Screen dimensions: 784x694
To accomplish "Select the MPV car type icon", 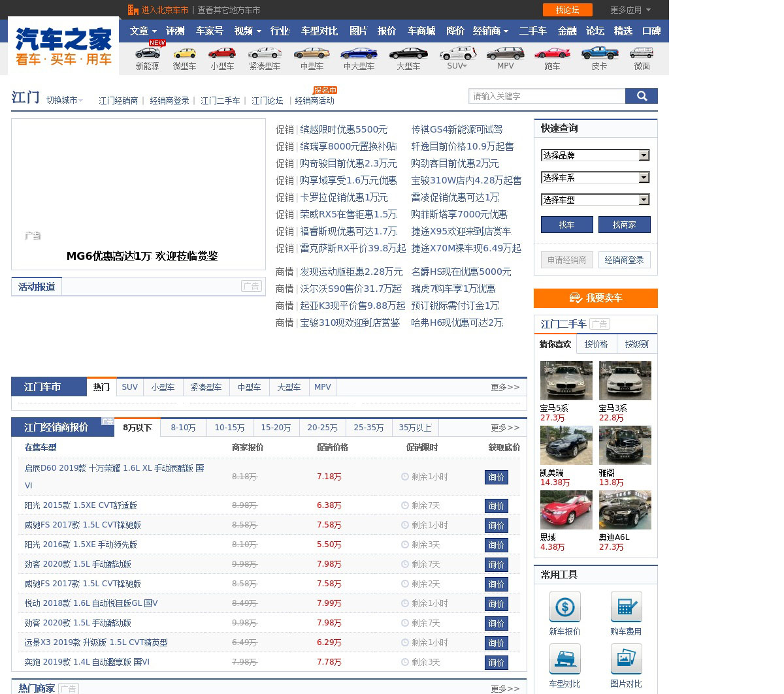I will [505, 53].
